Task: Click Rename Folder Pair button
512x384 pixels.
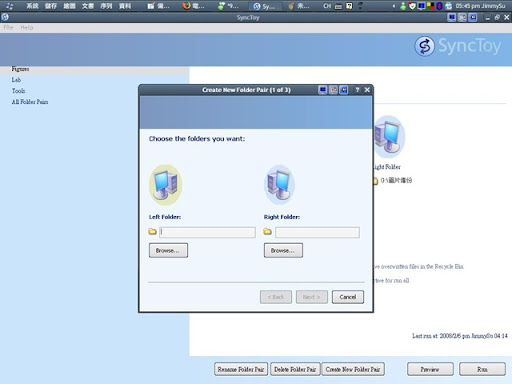Action: coord(241,369)
